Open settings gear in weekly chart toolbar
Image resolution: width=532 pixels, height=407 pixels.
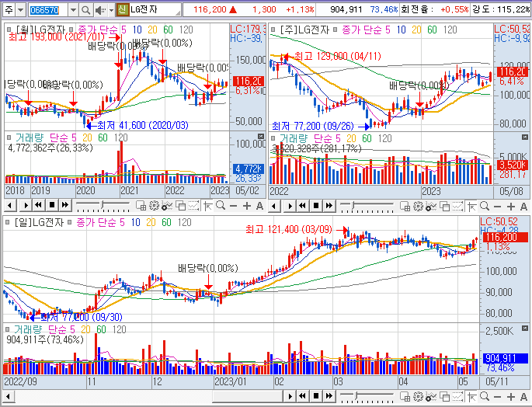[418, 206]
